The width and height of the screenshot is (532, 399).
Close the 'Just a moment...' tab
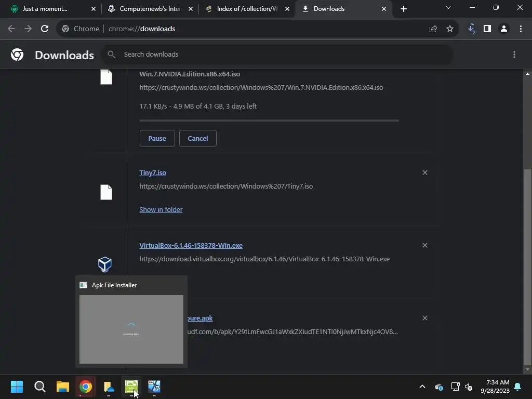pos(94,9)
